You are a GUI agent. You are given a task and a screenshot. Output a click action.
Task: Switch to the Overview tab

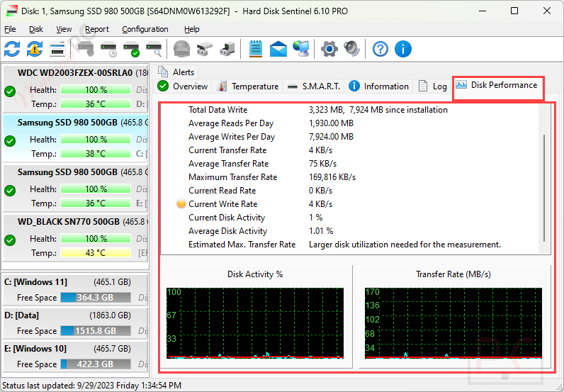pos(183,86)
